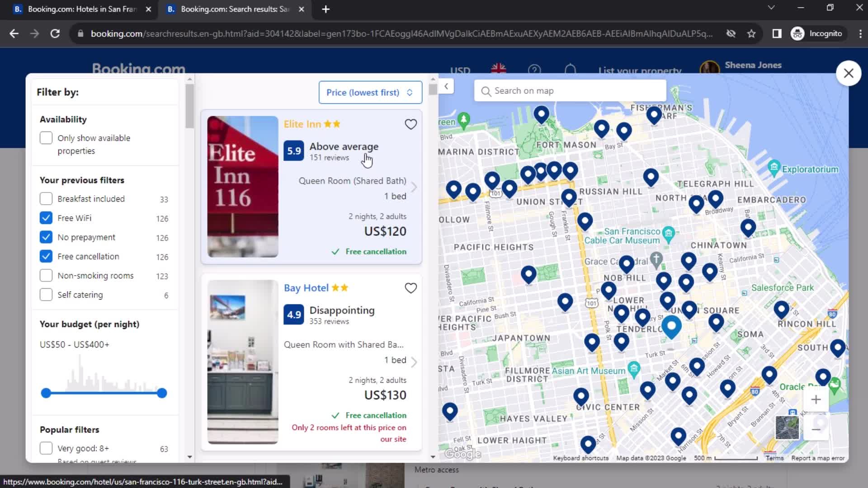Image resolution: width=868 pixels, height=488 pixels.
Task: Select the highlighted light-blue hotel pin on the map
Action: pyautogui.click(x=672, y=327)
